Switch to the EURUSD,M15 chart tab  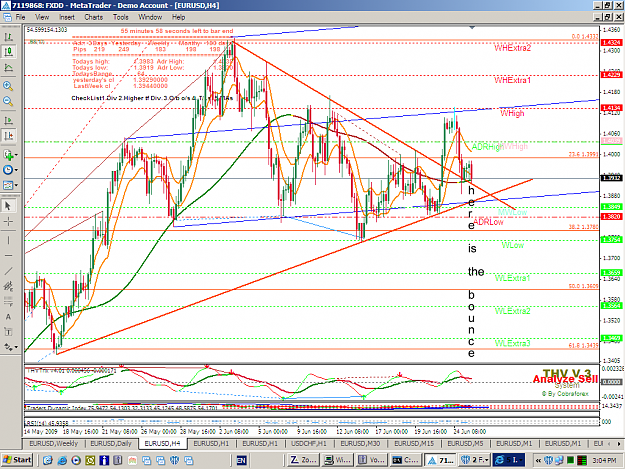pos(414,443)
